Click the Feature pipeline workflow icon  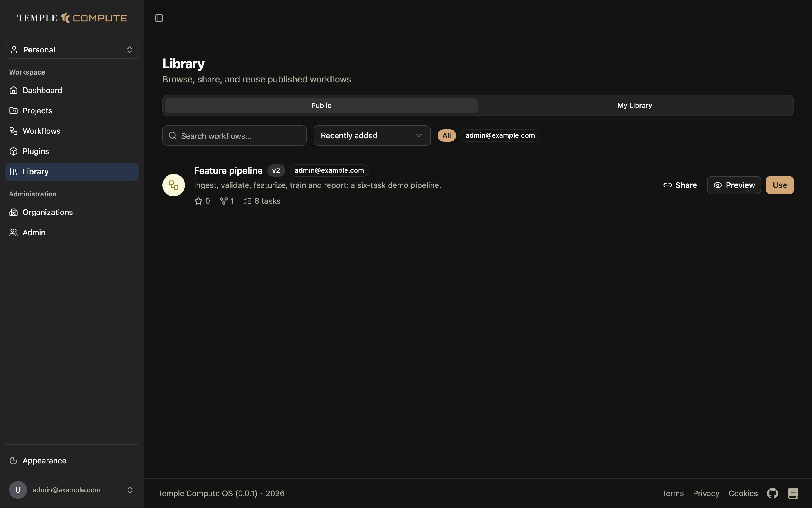173,185
